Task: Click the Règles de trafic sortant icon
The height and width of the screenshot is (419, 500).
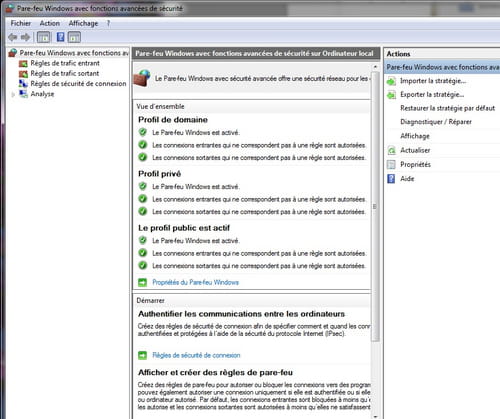Action: (x=23, y=74)
